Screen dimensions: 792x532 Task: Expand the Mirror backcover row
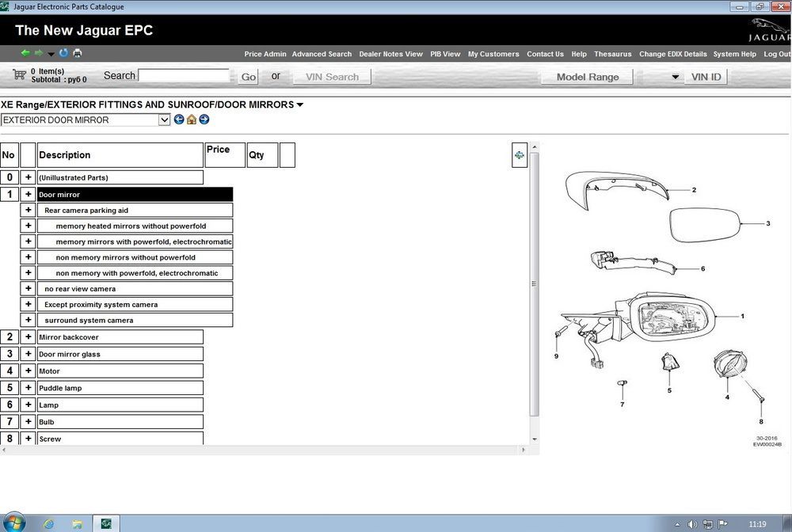(x=29, y=336)
